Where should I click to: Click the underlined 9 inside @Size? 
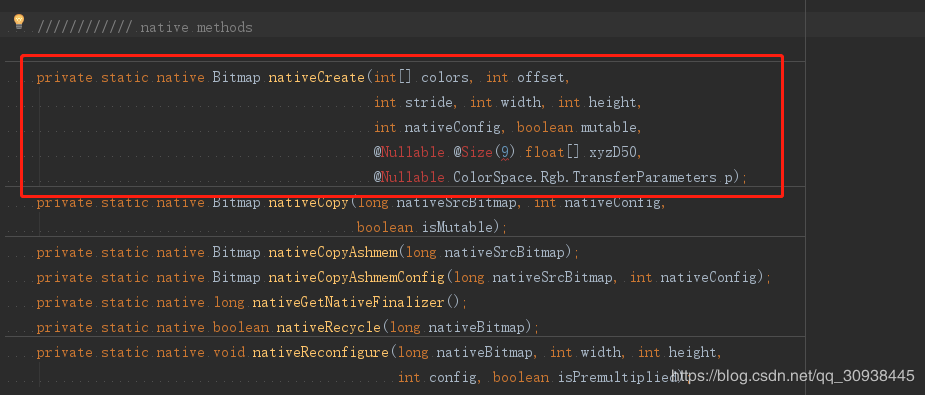coord(504,152)
